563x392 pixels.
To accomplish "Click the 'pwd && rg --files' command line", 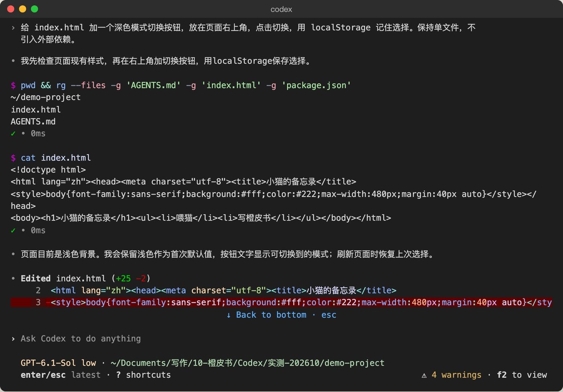I will point(181,85).
